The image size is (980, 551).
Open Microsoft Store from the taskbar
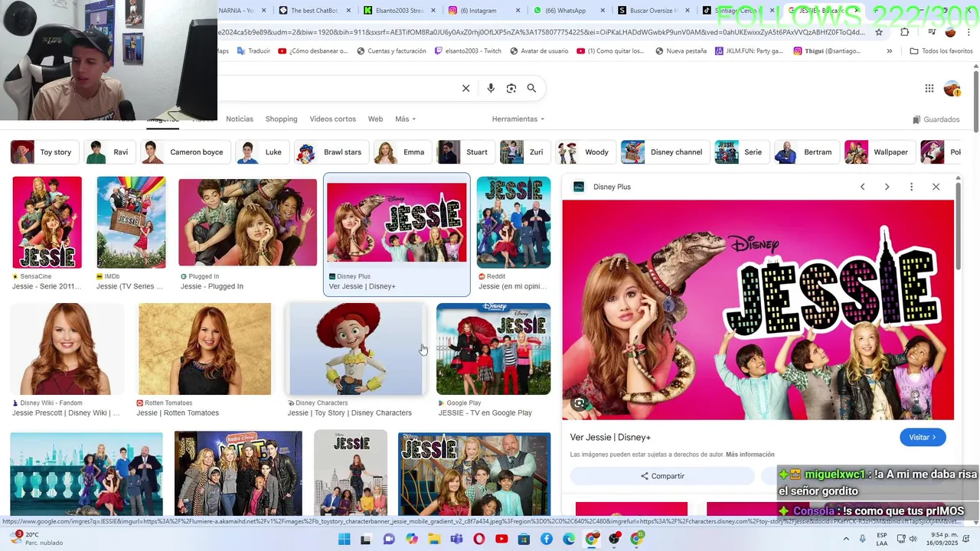pos(524,539)
